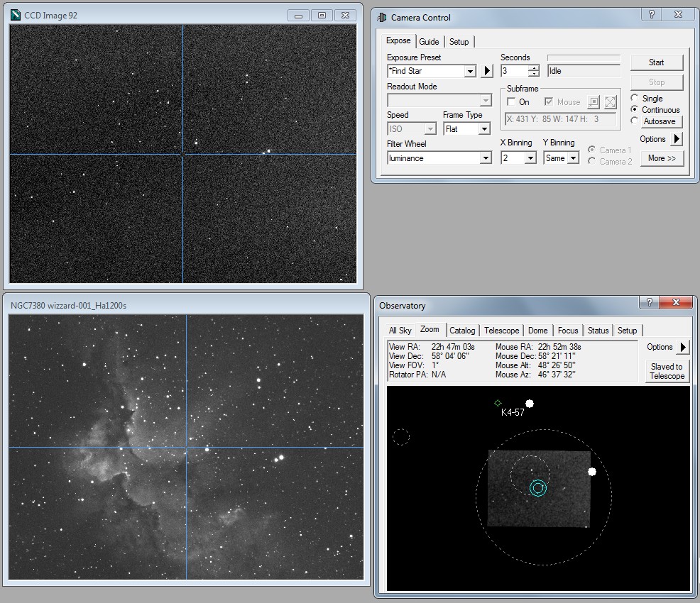Image resolution: width=700 pixels, height=603 pixels.
Task: Open the Dome tab
Action: tap(538, 331)
